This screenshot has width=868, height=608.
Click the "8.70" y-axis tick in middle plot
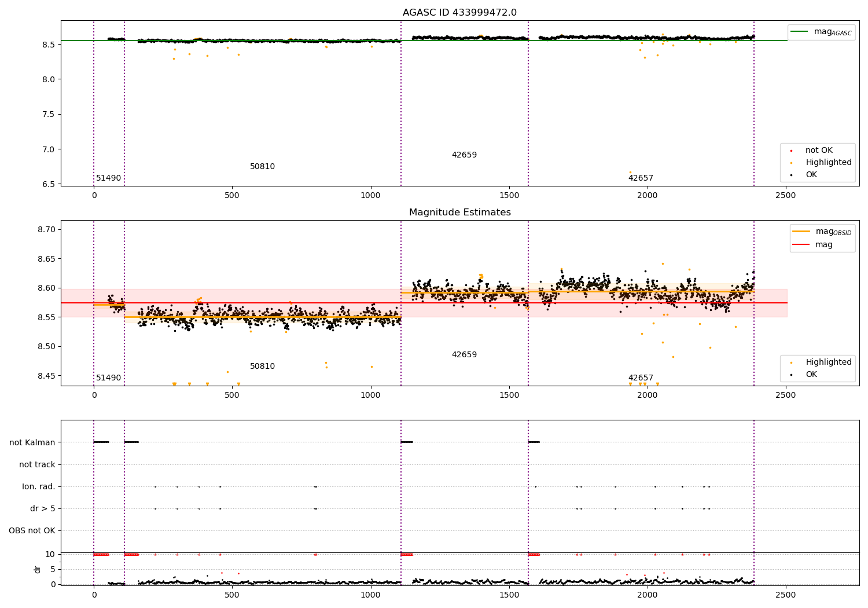tap(47, 230)
